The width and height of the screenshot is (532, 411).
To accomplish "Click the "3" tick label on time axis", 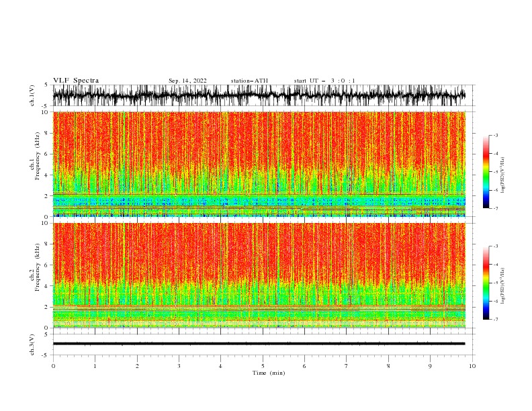I will click(x=179, y=366).
